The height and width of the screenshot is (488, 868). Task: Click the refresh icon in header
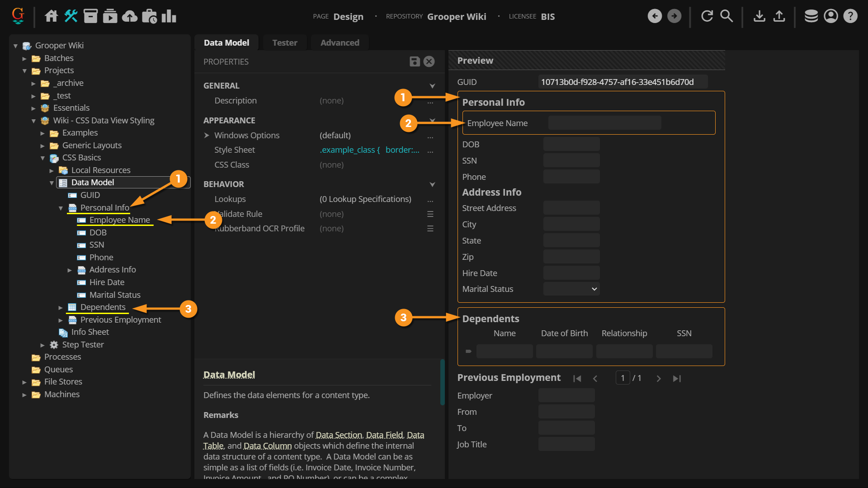707,16
